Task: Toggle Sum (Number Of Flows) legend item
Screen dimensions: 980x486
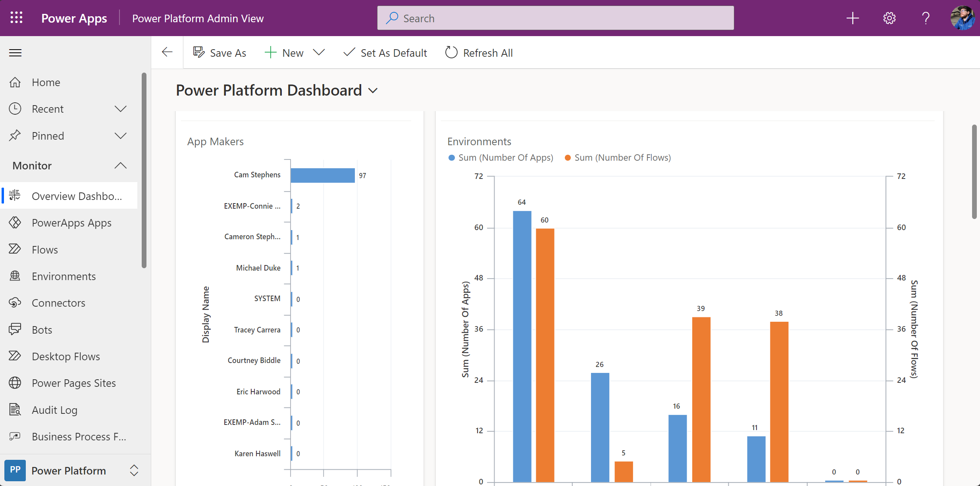Action: [x=618, y=158]
